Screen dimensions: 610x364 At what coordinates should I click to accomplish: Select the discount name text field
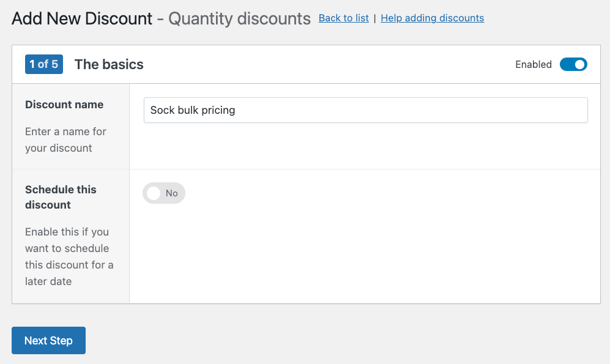click(365, 110)
